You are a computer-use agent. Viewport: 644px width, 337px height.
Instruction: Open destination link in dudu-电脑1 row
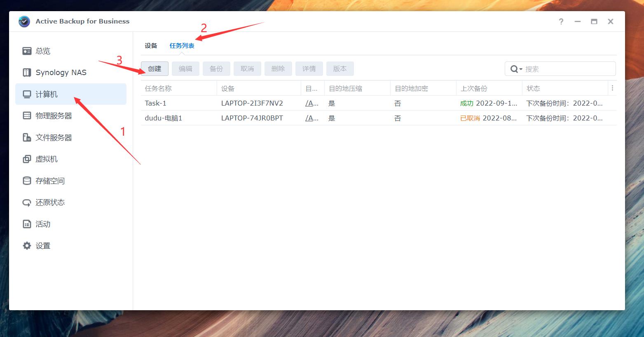pyautogui.click(x=312, y=118)
